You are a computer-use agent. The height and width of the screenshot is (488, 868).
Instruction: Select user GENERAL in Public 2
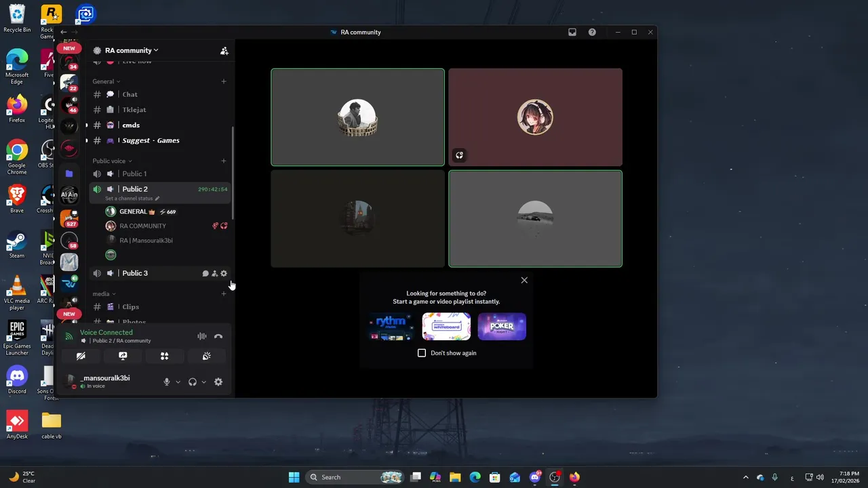166,211
